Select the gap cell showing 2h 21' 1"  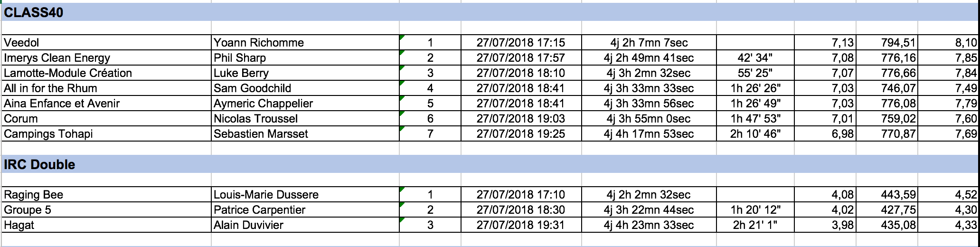tap(755, 225)
